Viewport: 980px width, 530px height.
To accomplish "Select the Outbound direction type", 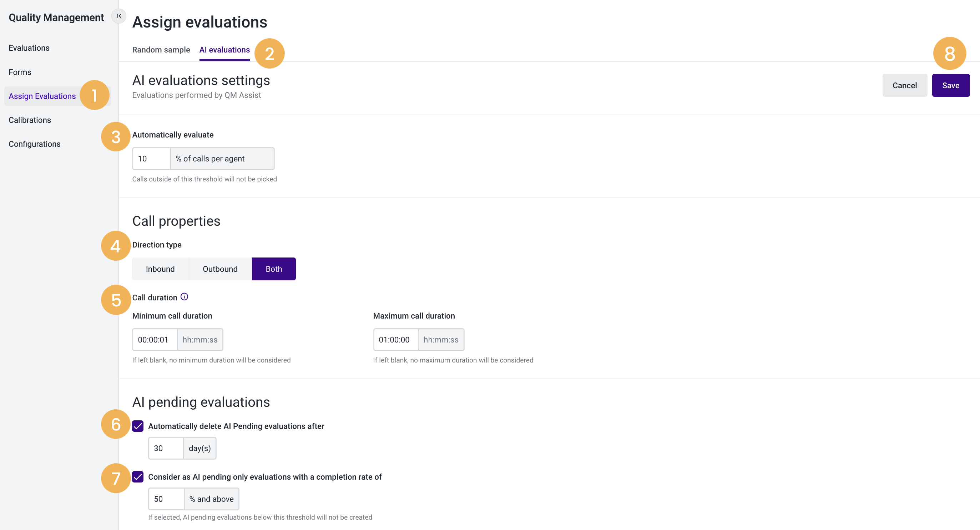I will pos(220,269).
